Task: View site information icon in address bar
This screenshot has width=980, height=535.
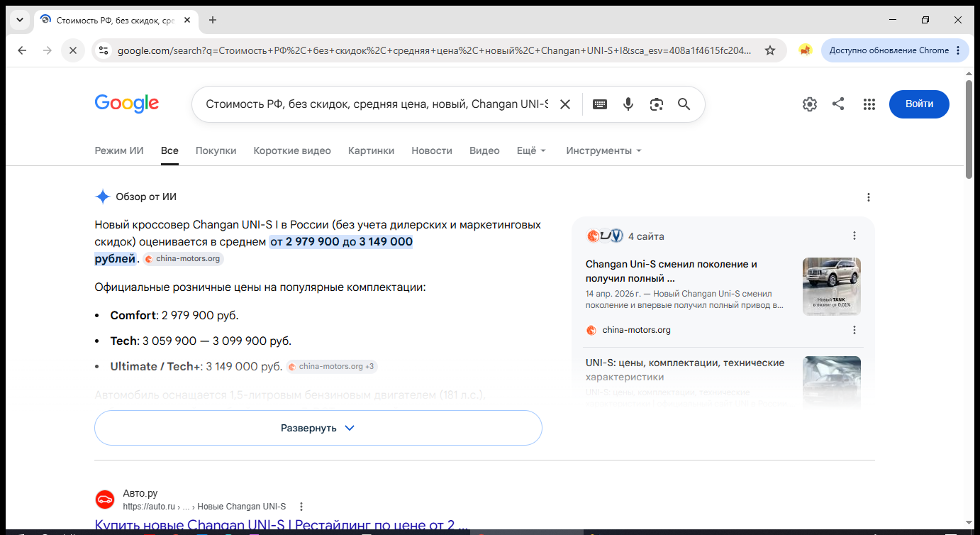Action: tap(104, 50)
